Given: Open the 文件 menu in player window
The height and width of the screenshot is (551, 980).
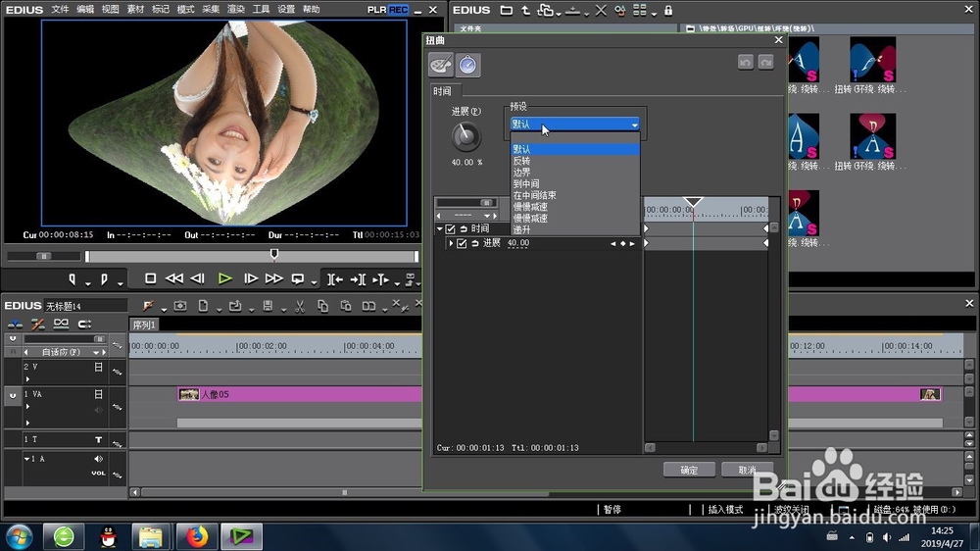Looking at the screenshot, I should [60, 10].
